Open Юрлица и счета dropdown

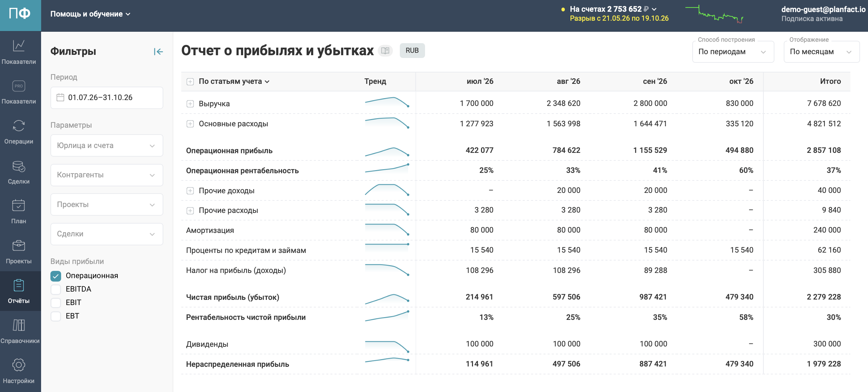click(x=107, y=146)
